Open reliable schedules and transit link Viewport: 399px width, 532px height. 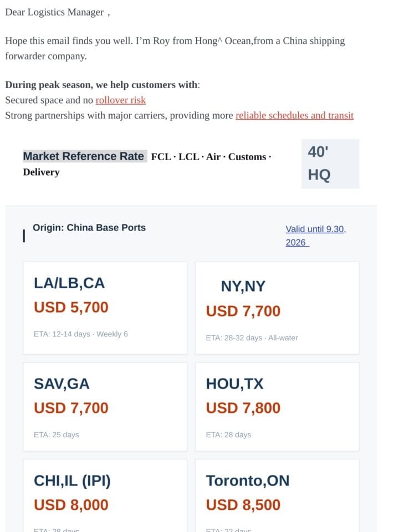pyautogui.click(x=294, y=115)
